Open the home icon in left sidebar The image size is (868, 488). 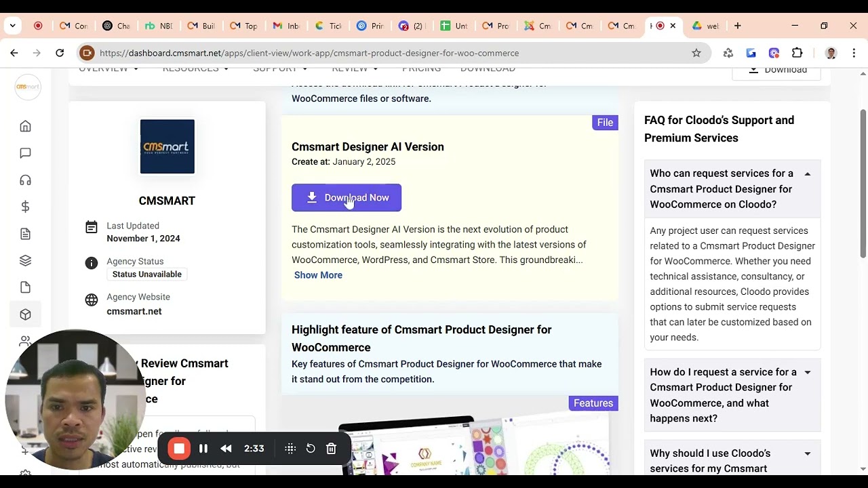pos(25,126)
